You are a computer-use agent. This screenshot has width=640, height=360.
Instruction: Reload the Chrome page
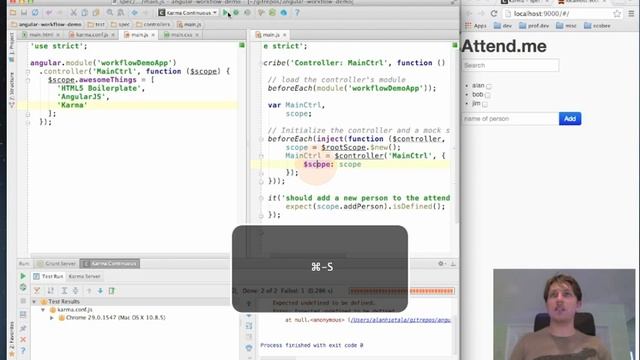pyautogui.click(x=494, y=13)
